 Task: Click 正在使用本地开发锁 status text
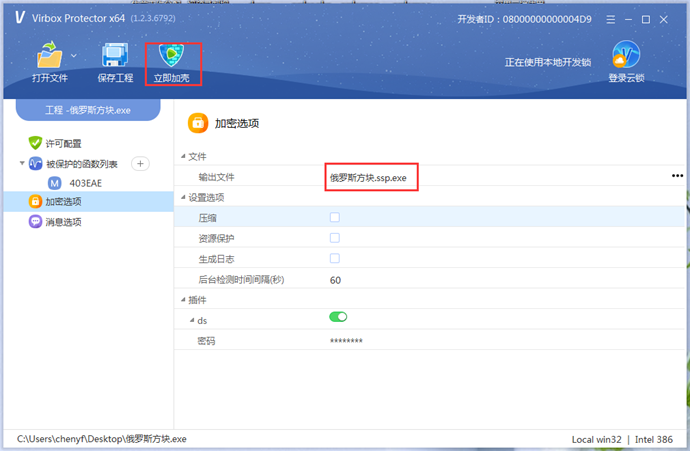[547, 62]
